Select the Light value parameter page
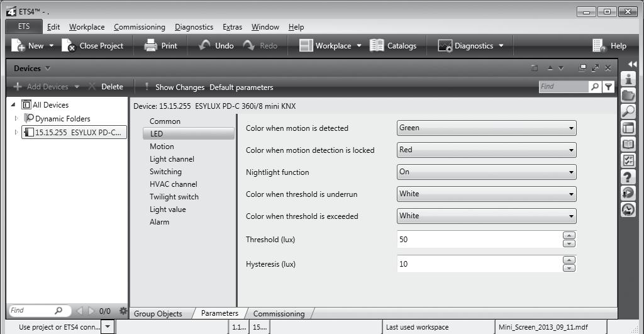The width and height of the screenshot is (644, 334). point(167,209)
